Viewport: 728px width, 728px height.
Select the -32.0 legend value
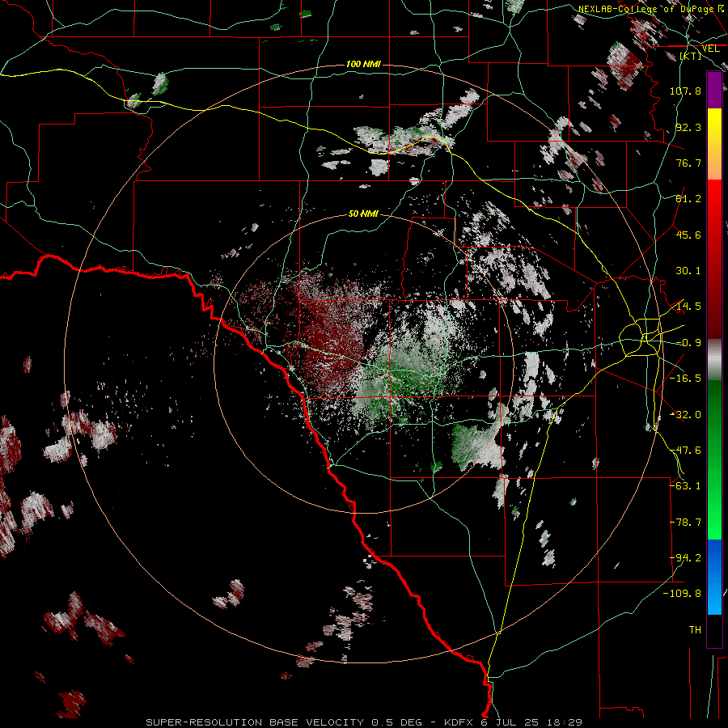tap(685, 415)
